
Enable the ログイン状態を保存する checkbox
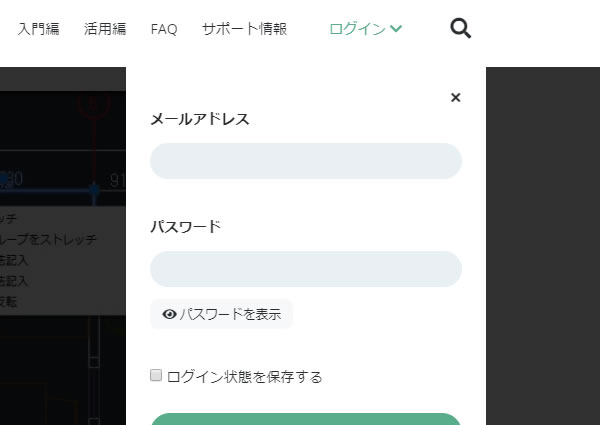[156, 375]
